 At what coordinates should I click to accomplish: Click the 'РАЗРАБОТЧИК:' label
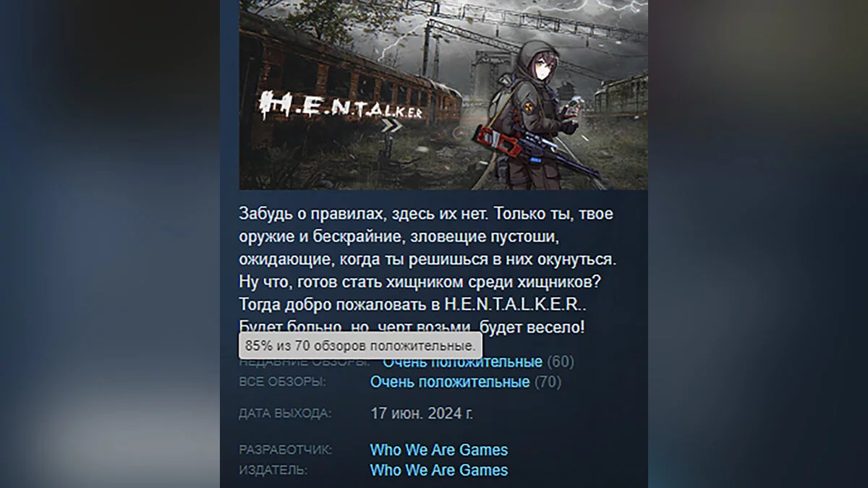(286, 450)
